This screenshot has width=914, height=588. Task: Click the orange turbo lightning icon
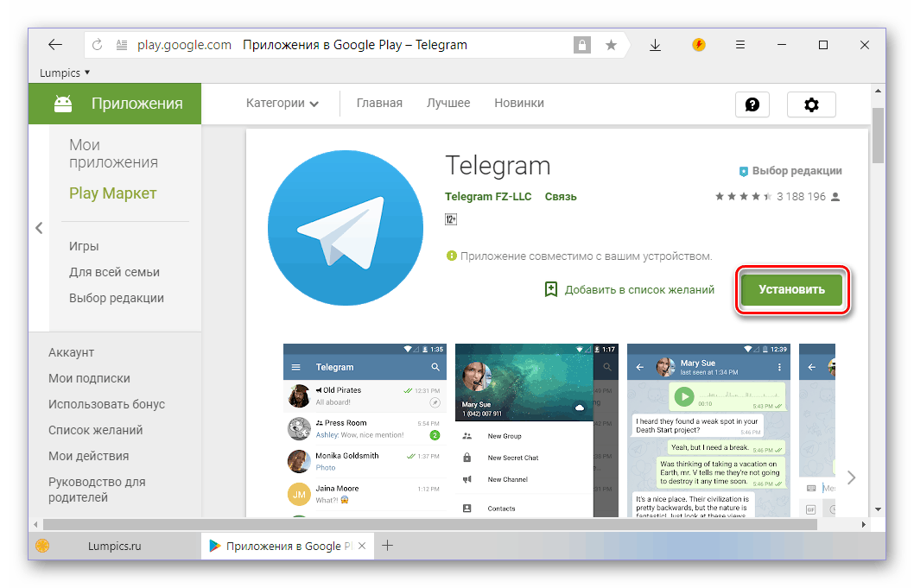(x=698, y=44)
